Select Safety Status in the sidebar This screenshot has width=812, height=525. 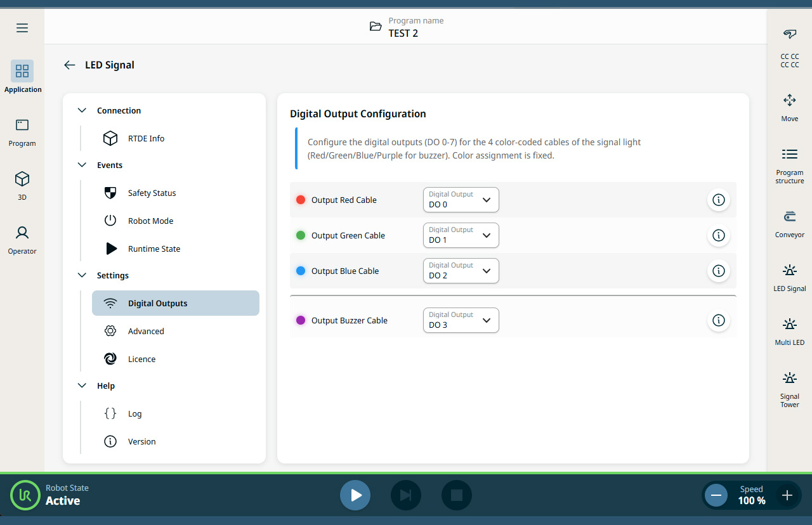(x=152, y=193)
